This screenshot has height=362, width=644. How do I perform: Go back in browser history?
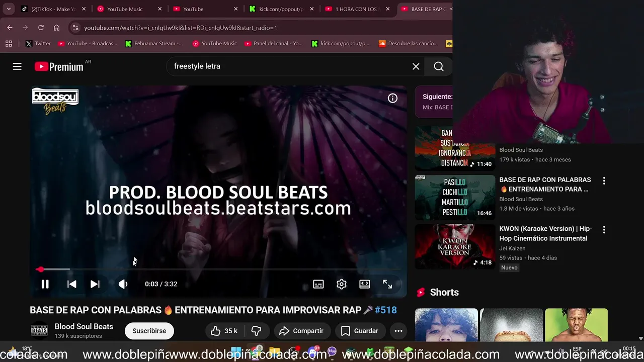point(10,28)
